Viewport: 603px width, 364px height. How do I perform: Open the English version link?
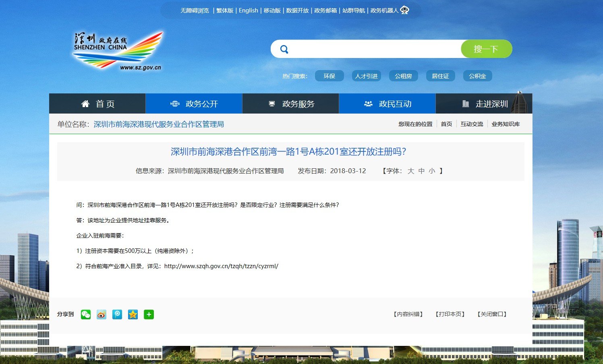(248, 10)
